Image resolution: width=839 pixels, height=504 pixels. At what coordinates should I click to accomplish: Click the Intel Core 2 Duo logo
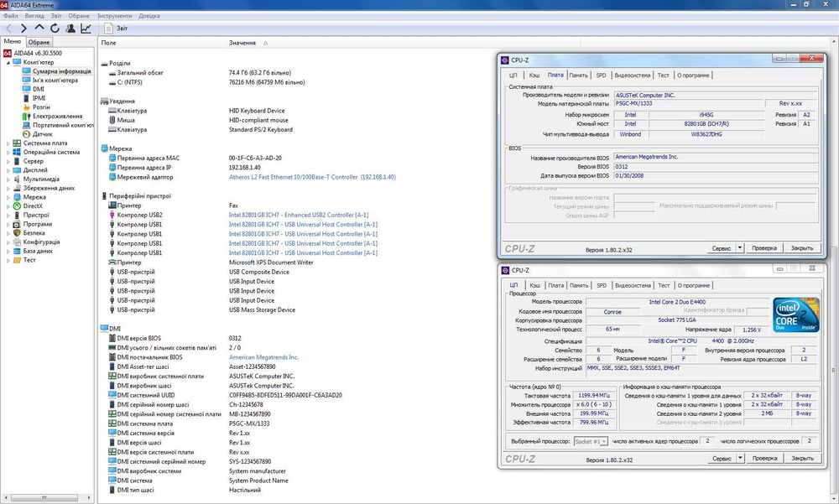pyautogui.click(x=796, y=316)
